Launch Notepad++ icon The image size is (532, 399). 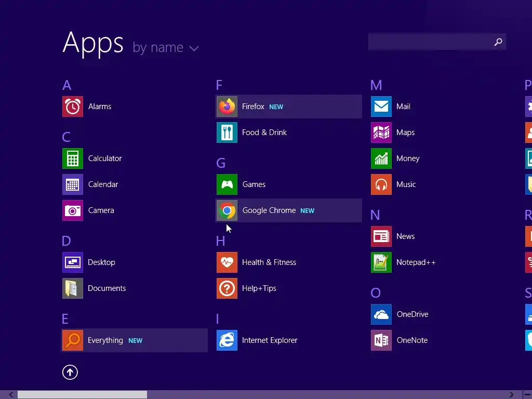(381, 262)
